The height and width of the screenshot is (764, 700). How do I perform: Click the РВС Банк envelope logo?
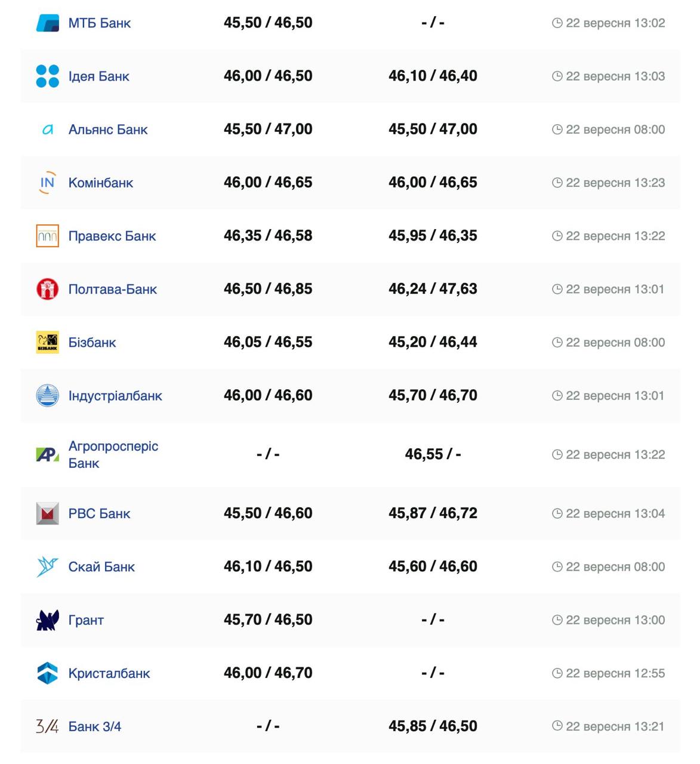click(48, 513)
